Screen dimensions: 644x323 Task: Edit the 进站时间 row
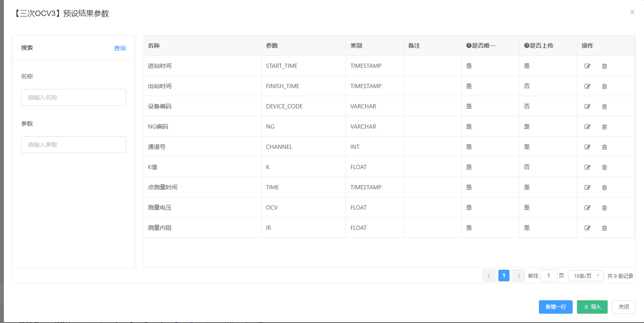[587, 66]
